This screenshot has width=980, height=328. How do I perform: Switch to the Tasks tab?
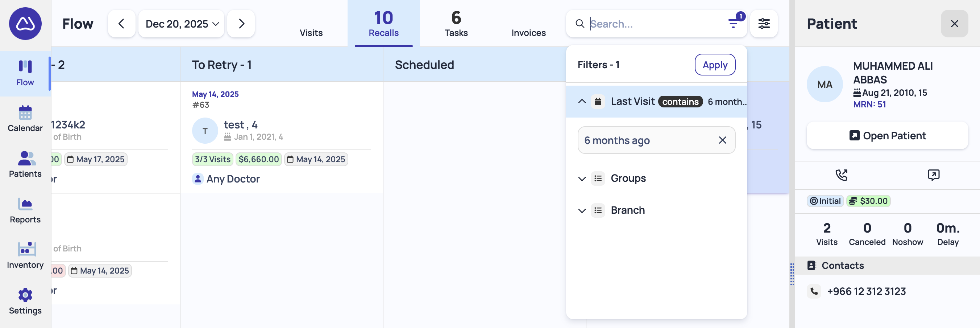click(456, 24)
